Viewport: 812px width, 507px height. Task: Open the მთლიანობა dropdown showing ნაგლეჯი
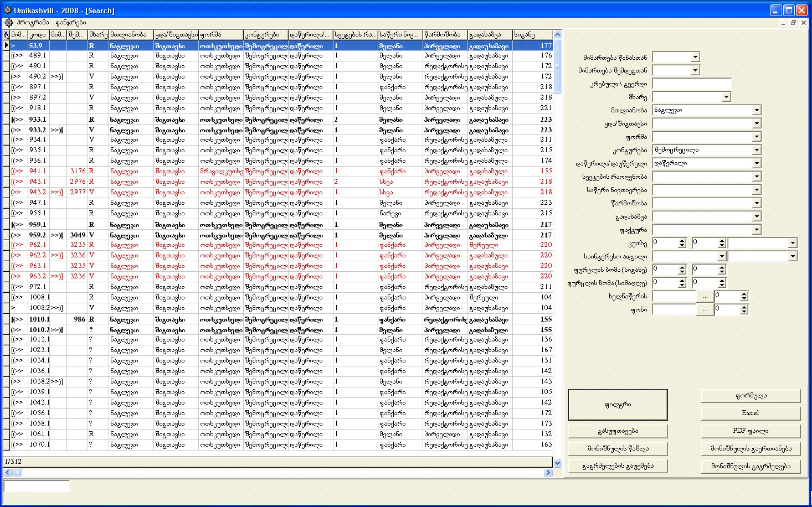point(757,110)
